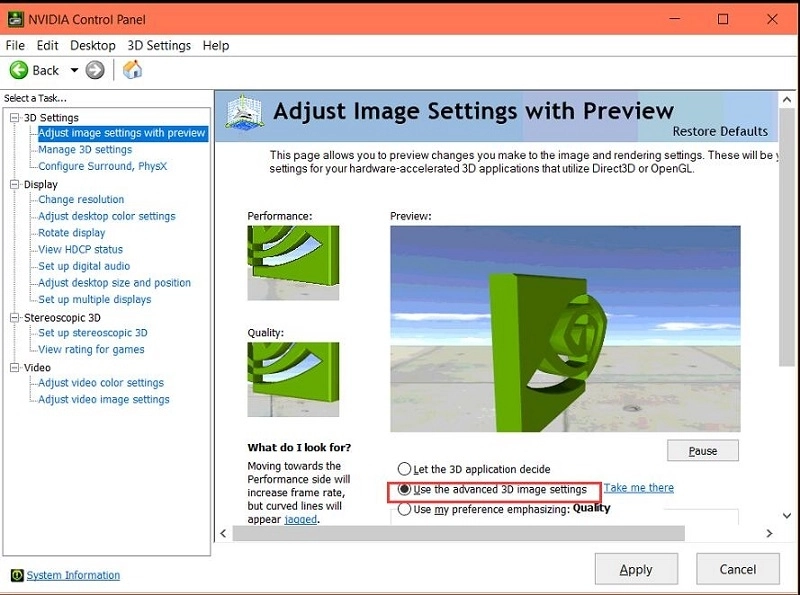Collapse the Video tree branch
Viewport: 800px width, 595px height.
(14, 366)
